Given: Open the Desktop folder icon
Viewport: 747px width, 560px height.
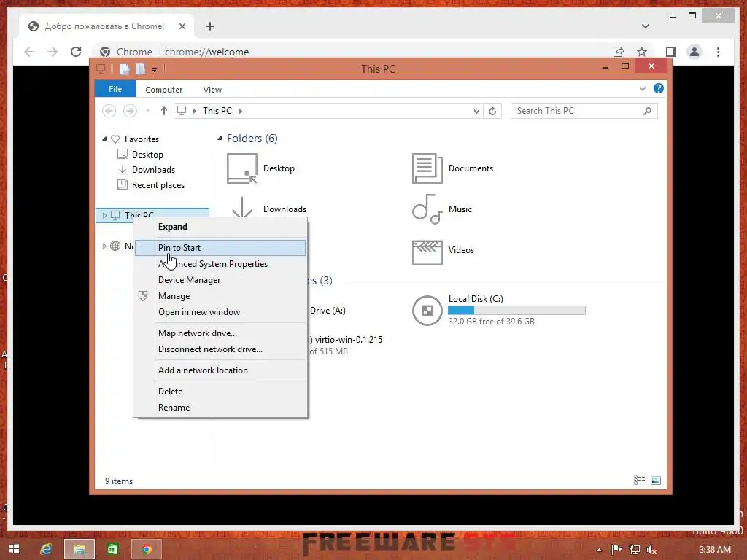Looking at the screenshot, I should 242,168.
